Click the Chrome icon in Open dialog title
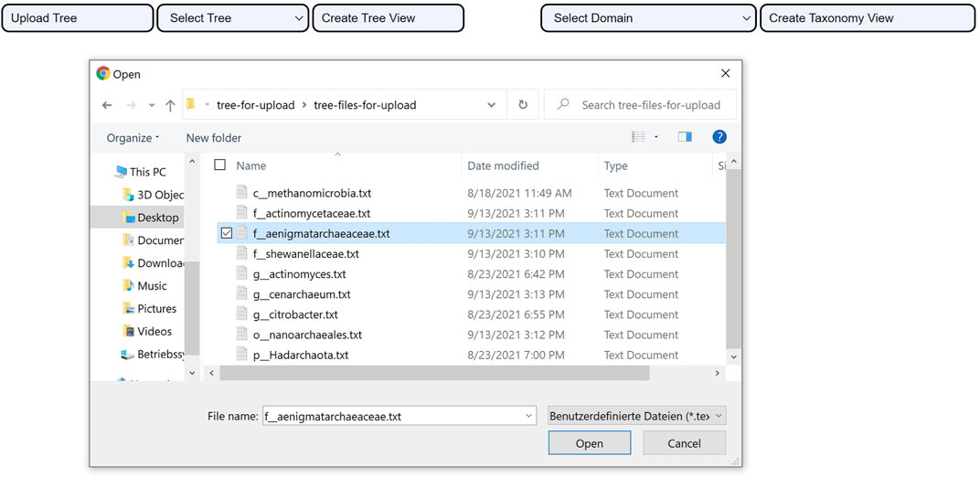Screen dimensions: 980x478 click(103, 74)
